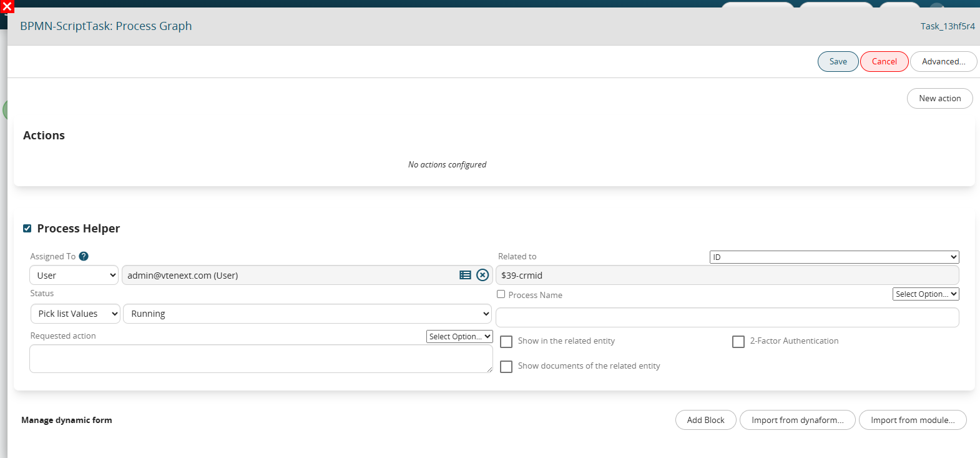Click the No actions configured text
Viewport: 980px width, 458px height.
pos(447,164)
